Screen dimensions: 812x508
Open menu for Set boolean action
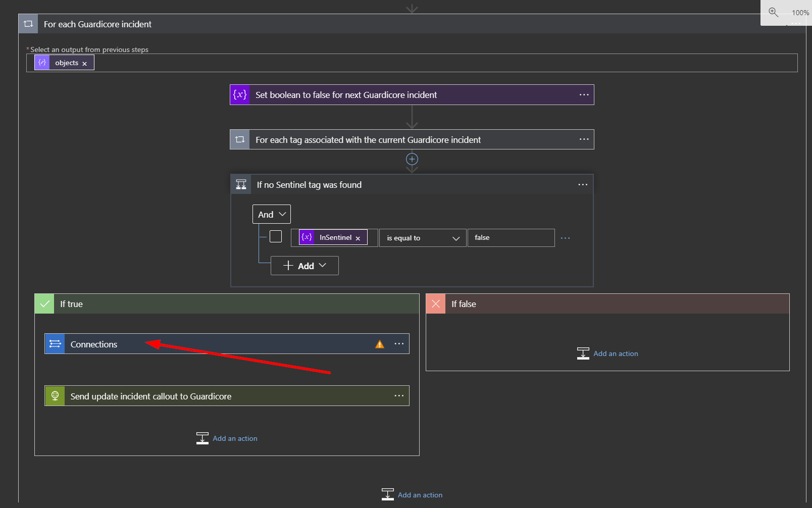point(584,95)
